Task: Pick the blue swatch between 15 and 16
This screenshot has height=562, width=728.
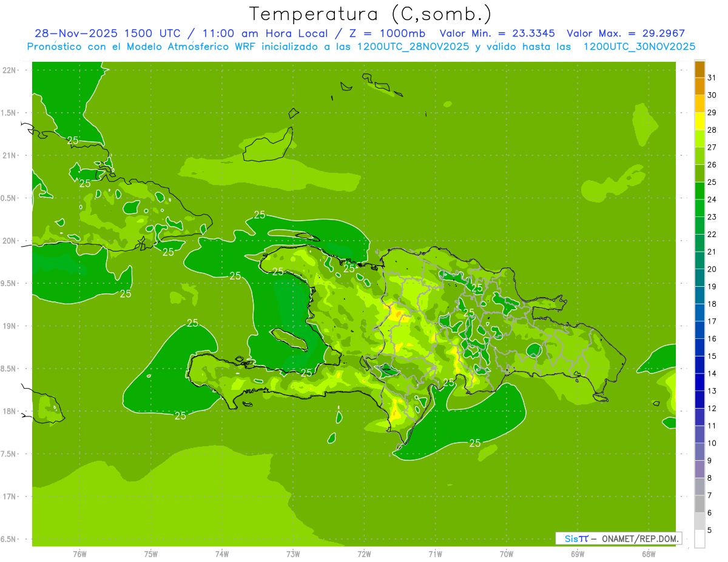Action: tap(699, 347)
